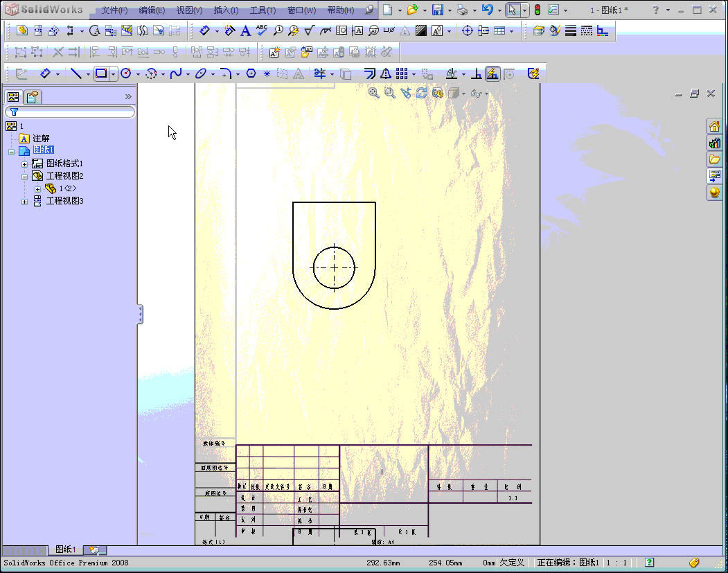Screen dimensions: 728x573
Task: Pin the menu bar with pushpin
Action: pyautogui.click(x=369, y=10)
